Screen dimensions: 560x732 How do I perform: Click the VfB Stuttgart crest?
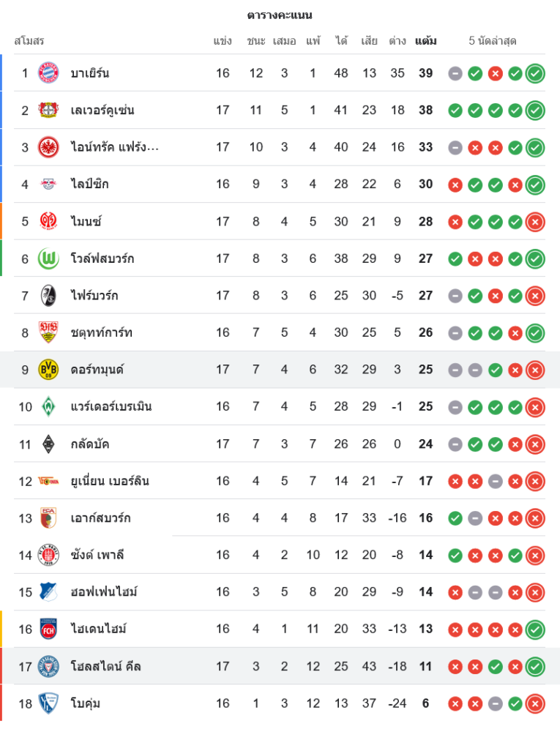pos(48,332)
